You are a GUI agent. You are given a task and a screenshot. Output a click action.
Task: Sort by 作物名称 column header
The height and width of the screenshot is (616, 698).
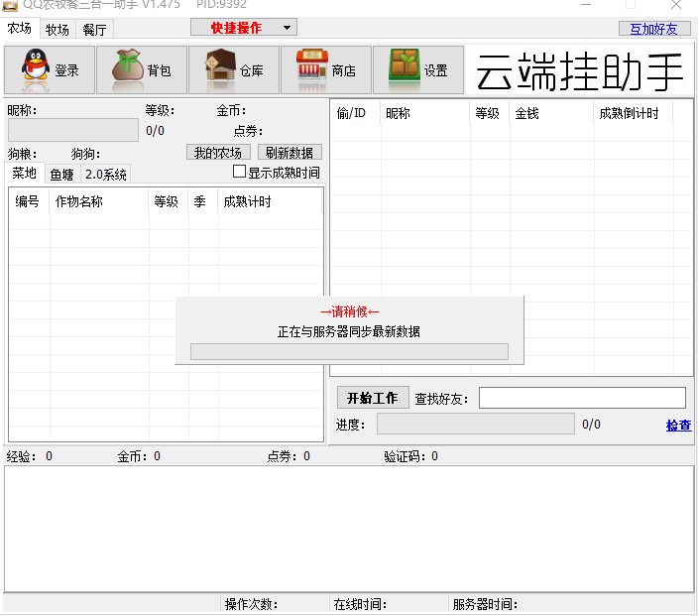[x=98, y=201]
